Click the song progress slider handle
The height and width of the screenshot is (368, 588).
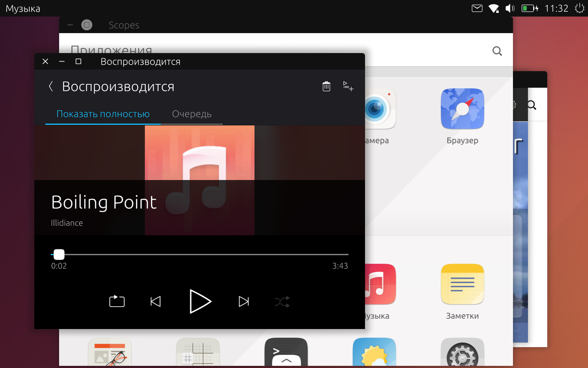(x=59, y=254)
